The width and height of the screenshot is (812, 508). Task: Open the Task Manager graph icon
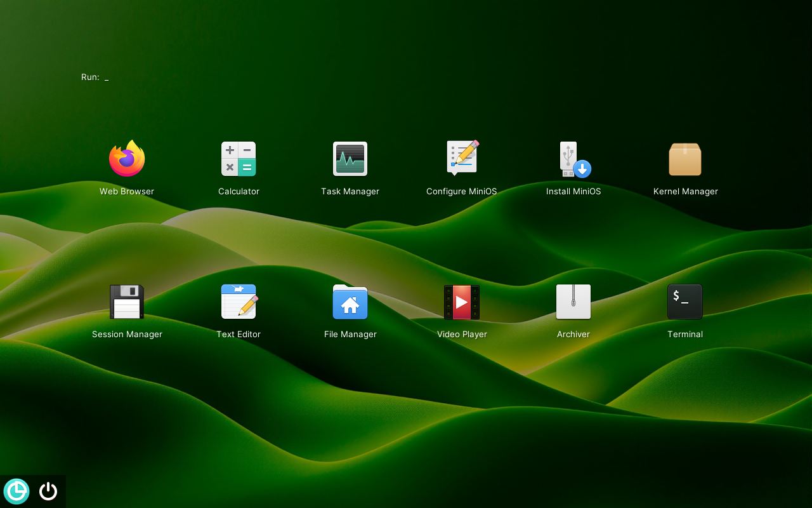350,159
